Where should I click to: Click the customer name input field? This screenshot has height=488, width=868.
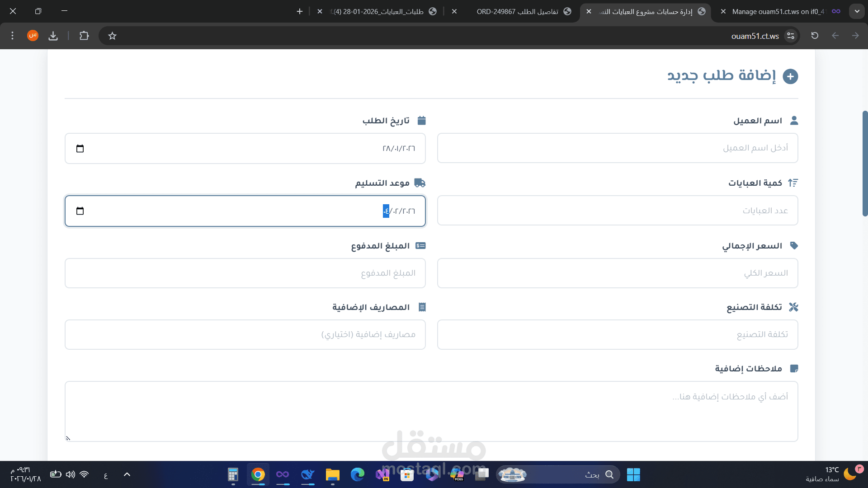617,148
